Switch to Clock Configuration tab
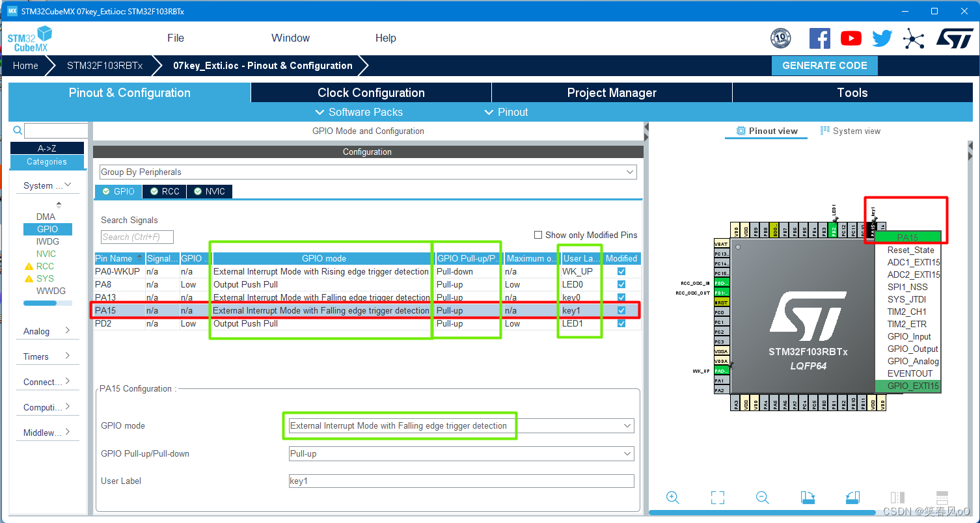The width and height of the screenshot is (980, 523). pyautogui.click(x=371, y=92)
